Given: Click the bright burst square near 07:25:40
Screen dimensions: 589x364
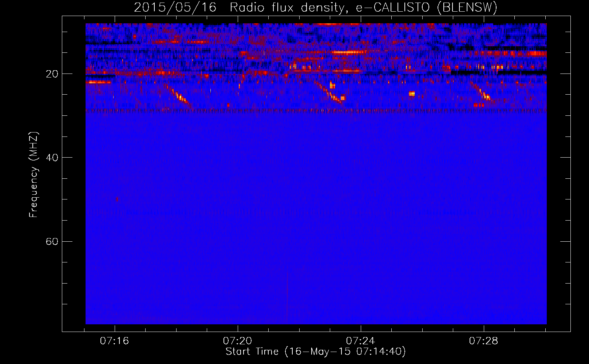Looking at the screenshot, I should 412,94.
